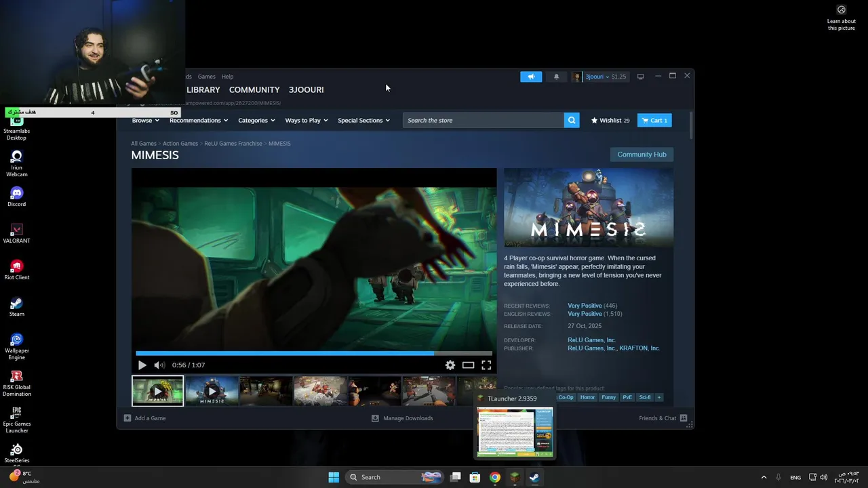Open recent reviews Very Positive link

tap(585, 306)
